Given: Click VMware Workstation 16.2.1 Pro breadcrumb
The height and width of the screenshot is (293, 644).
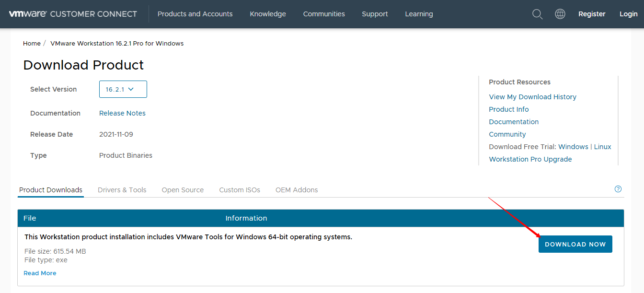Looking at the screenshot, I should point(117,43).
